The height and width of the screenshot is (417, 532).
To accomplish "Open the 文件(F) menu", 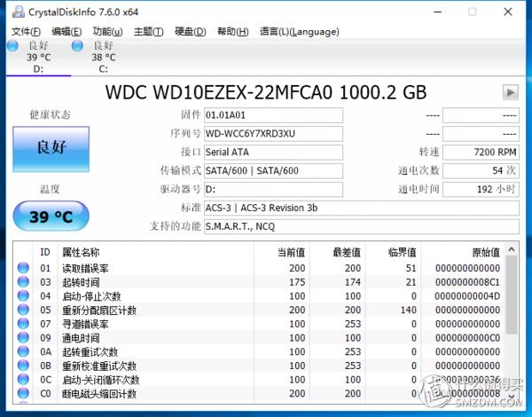I will pyautogui.click(x=26, y=32).
